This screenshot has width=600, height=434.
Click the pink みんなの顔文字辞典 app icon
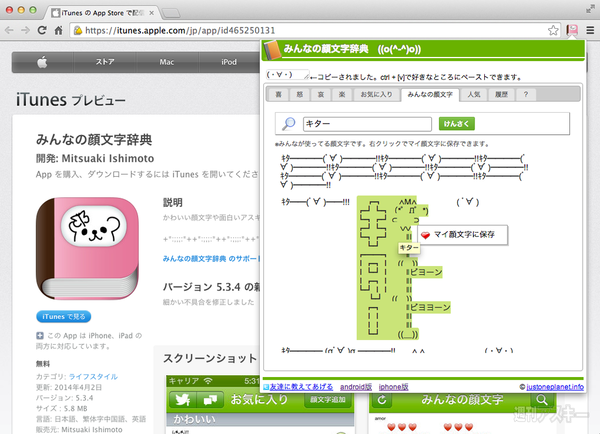[87, 248]
